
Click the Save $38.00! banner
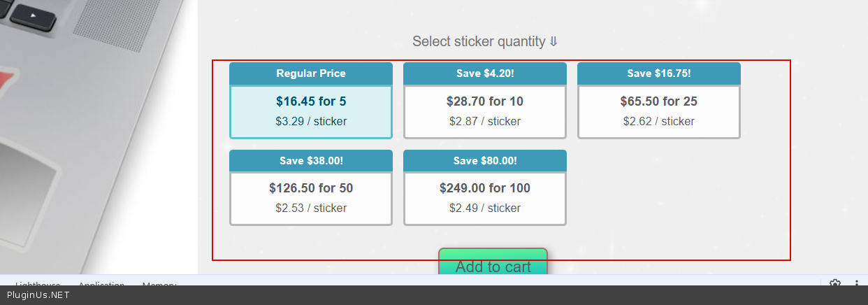click(x=311, y=160)
